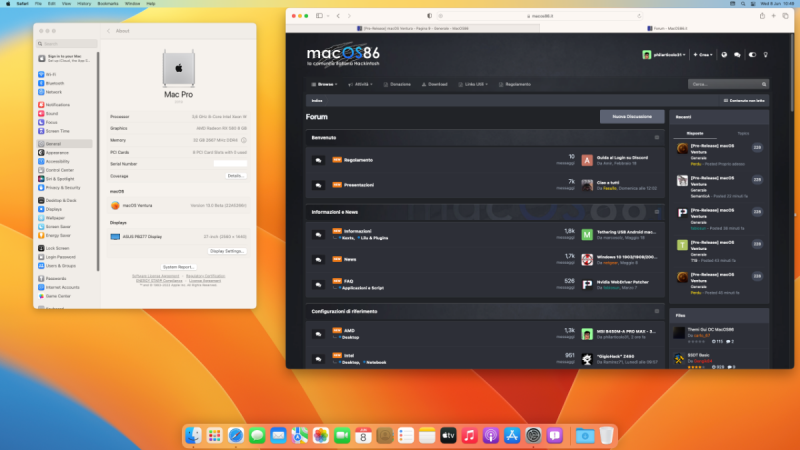Expand the Links Utili dropdown

[473, 84]
